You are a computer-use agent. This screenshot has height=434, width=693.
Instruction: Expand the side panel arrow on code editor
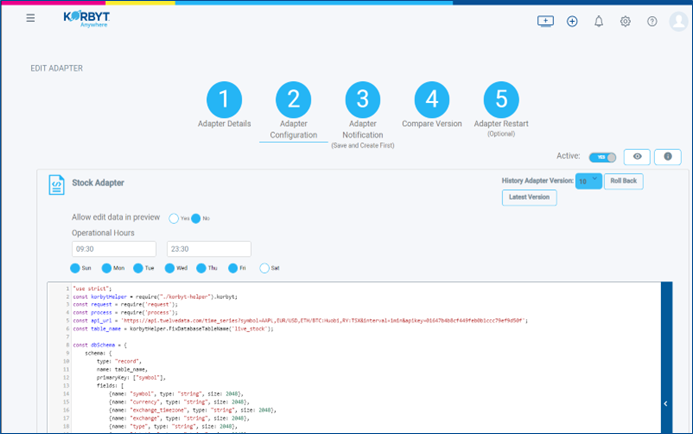(x=666, y=404)
